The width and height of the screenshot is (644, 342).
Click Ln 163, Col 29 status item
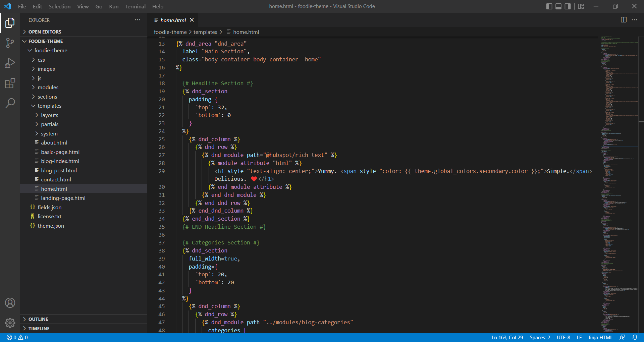(x=507, y=338)
